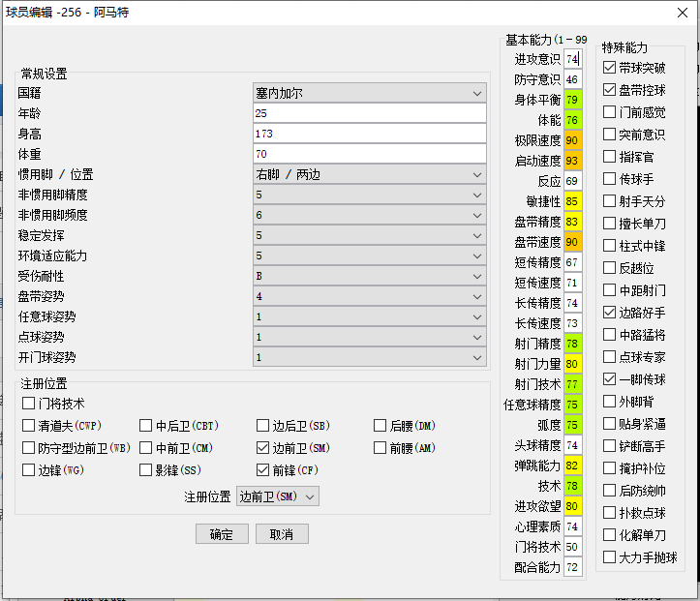
Task: Uncheck the 带球突破 special ability
Action: 609,68
